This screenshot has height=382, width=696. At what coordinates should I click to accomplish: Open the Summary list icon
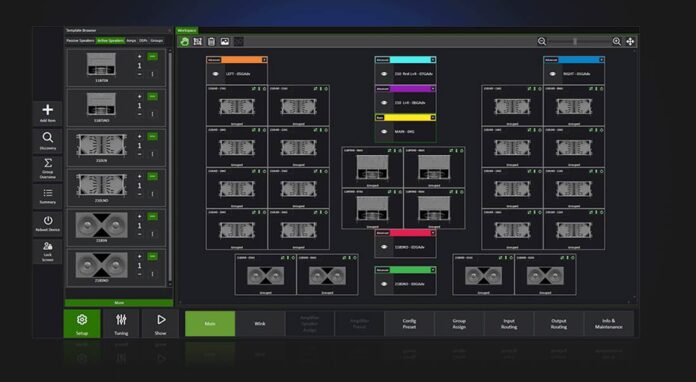click(x=48, y=193)
